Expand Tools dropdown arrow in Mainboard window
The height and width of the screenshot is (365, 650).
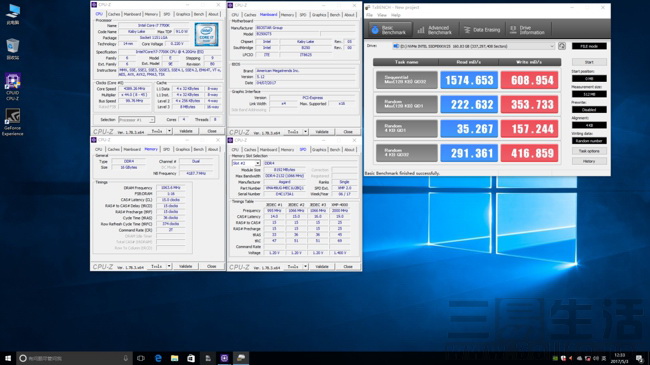(x=306, y=131)
